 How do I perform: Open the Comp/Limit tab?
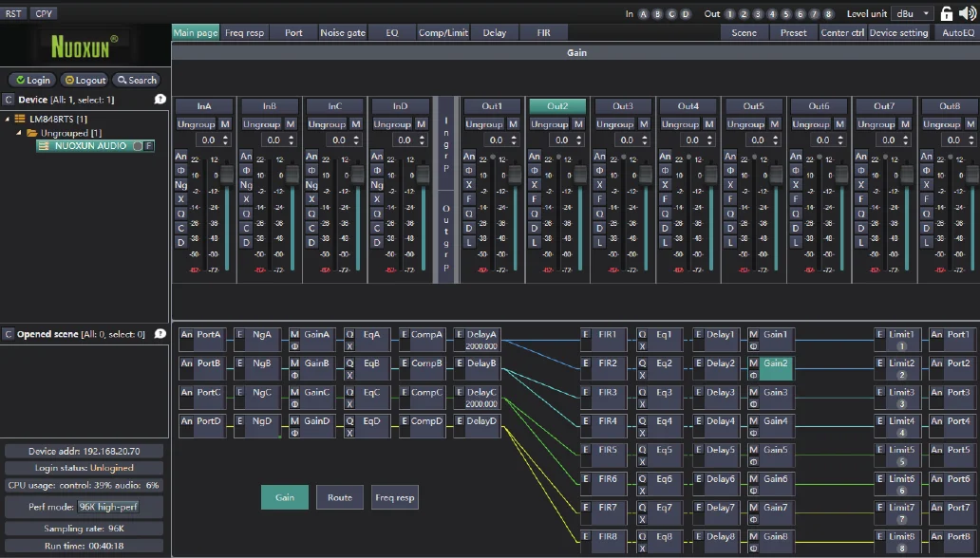coord(443,32)
